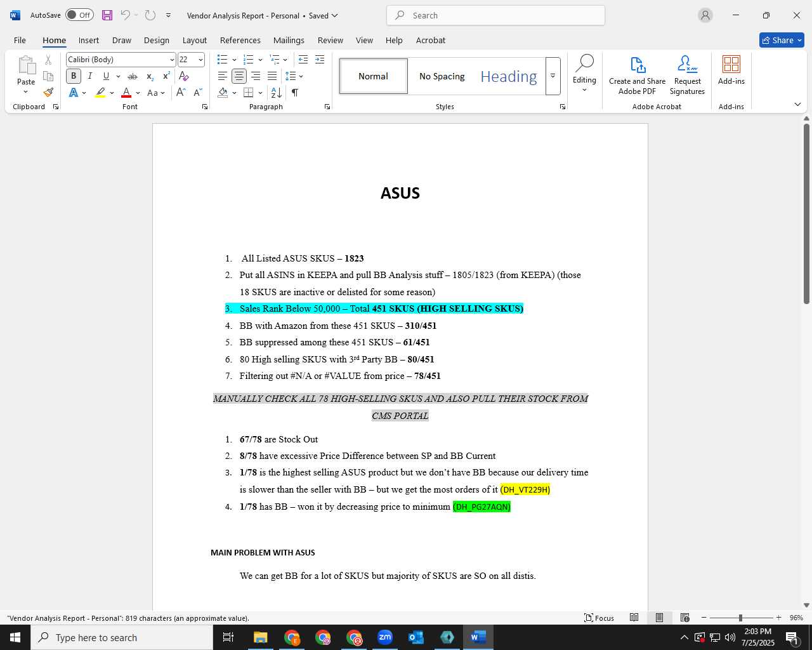
Task: Click the vertical scrollbar thumb
Action: point(806,213)
